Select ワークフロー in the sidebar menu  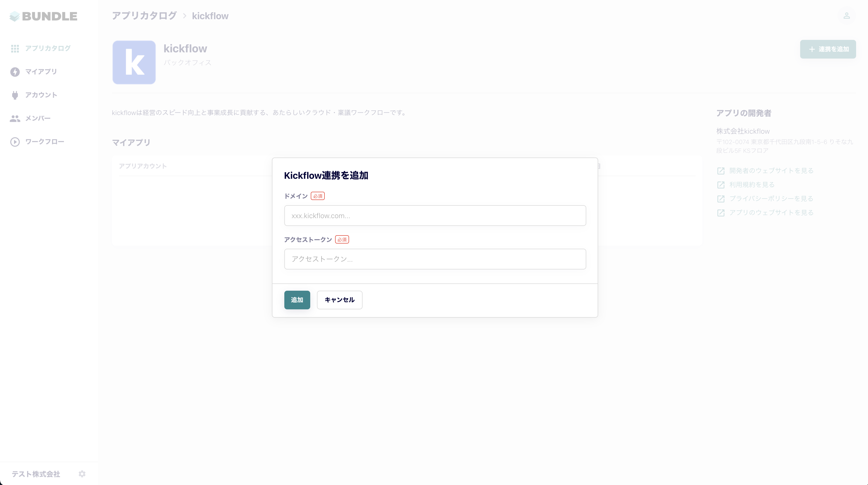[x=45, y=142]
